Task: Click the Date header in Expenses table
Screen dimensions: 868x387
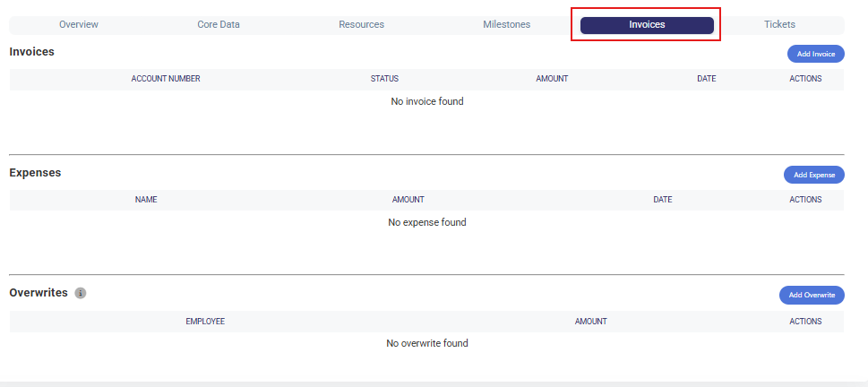Action: [663, 200]
